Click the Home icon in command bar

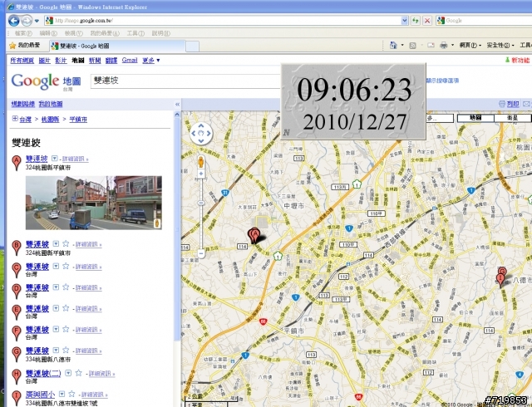tap(393, 45)
